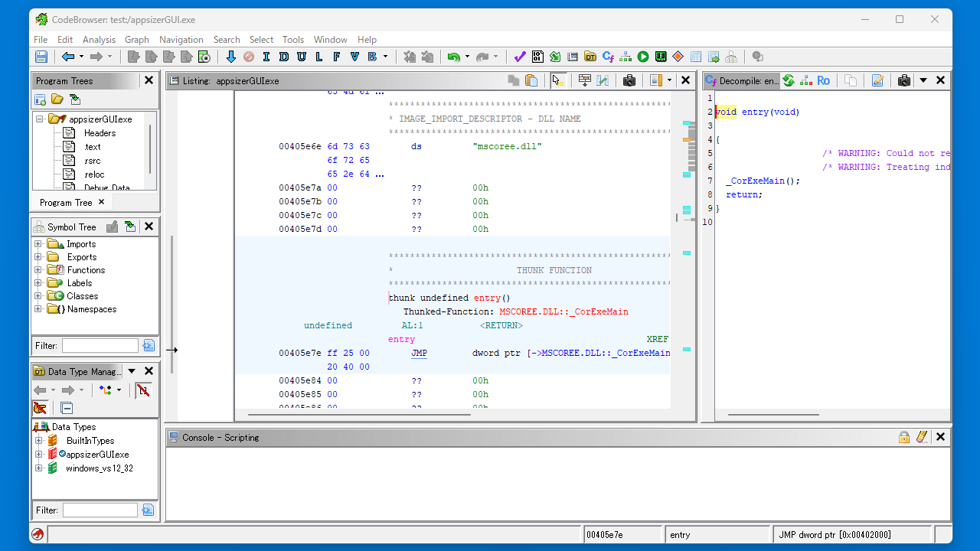
Task: Expand the Functions node in Symbol Tree
Action: [38, 270]
